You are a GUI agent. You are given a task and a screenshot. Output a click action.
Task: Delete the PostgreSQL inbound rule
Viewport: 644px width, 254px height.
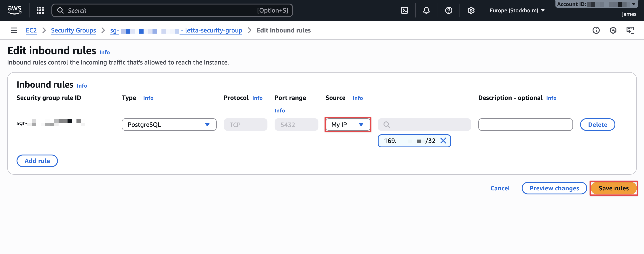(x=597, y=125)
